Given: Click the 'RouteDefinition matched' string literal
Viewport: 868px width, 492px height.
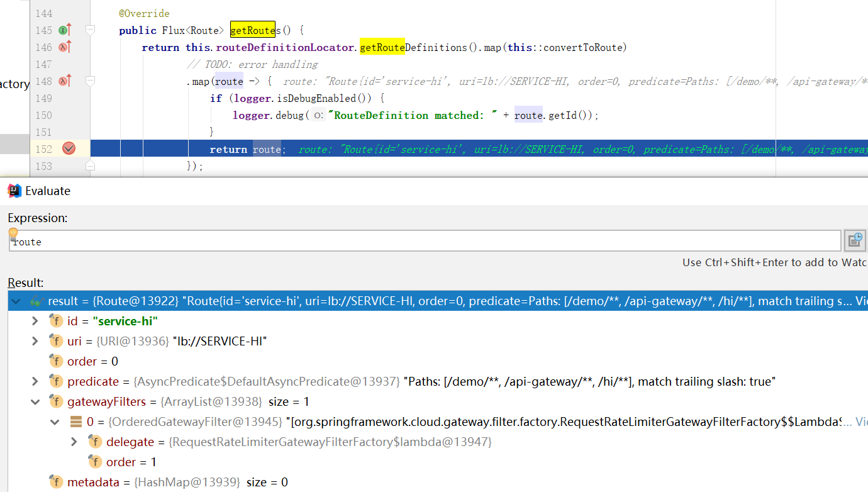Looking at the screenshot, I should click(x=413, y=115).
